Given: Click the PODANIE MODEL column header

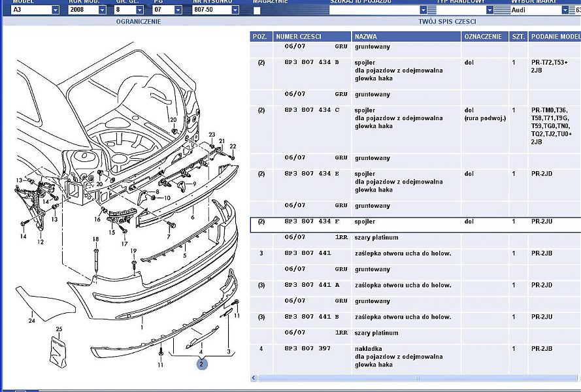Looking at the screenshot, I should [555, 37].
